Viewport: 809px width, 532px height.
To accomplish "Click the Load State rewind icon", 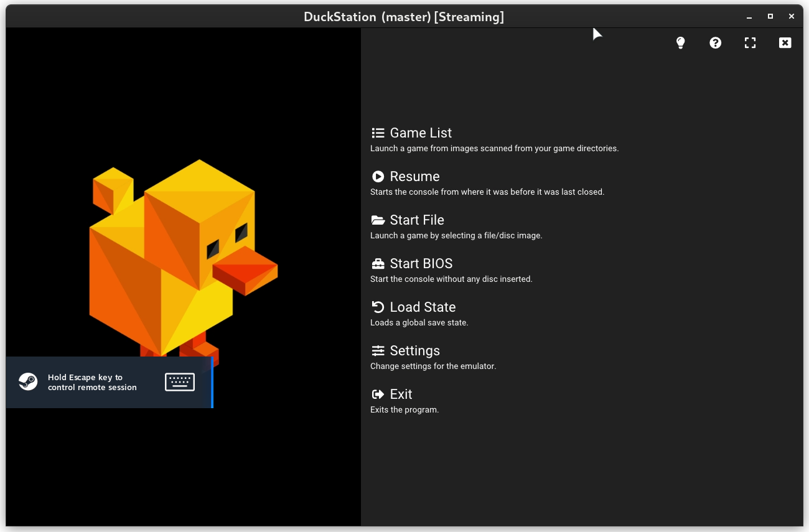I will tap(378, 307).
